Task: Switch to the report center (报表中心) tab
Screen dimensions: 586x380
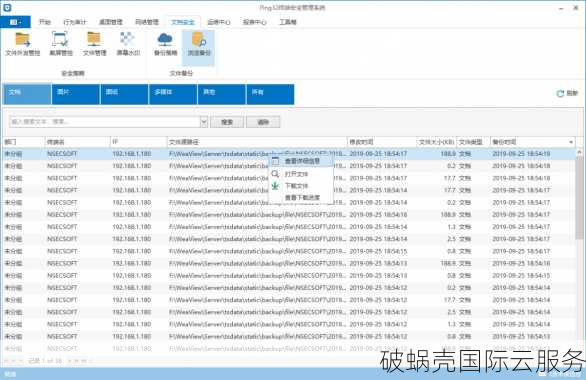Action: (x=255, y=22)
